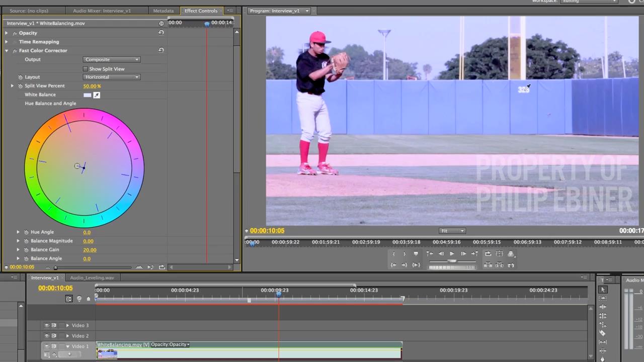Switch to the Audio Mixer: Interview_v1 tab
Screen dimensions: 644x362
[102, 11]
